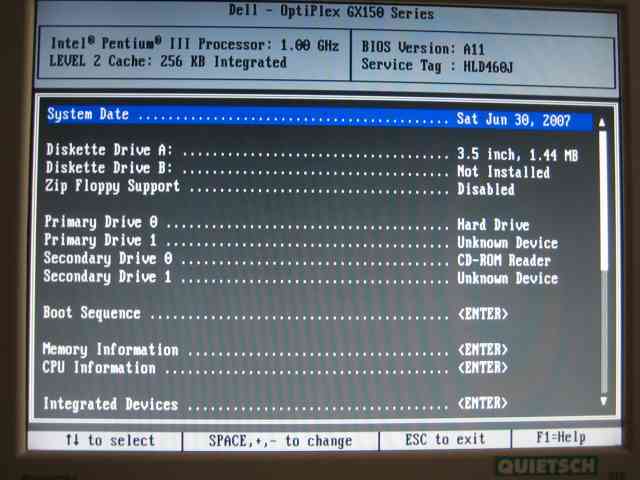This screenshot has height=480, width=640.
Task: Click the Not Installed value
Action: 503,172
